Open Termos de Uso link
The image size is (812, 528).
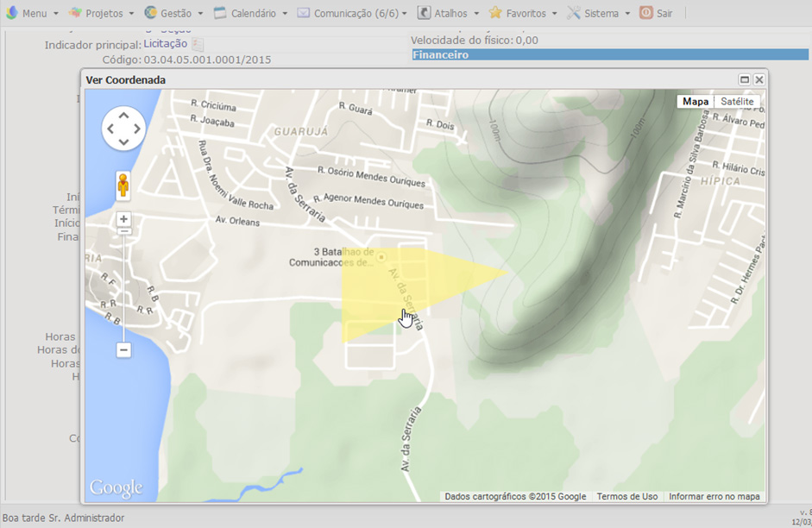pyautogui.click(x=627, y=496)
